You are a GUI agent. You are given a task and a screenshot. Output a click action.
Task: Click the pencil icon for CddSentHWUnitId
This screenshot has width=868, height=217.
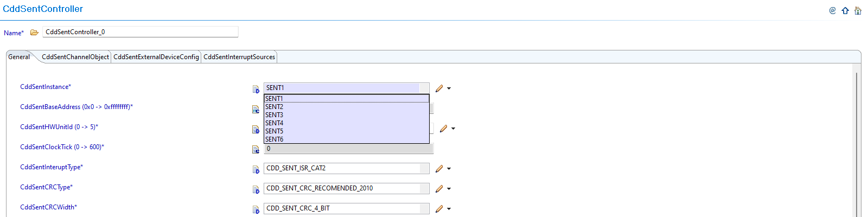(444, 129)
